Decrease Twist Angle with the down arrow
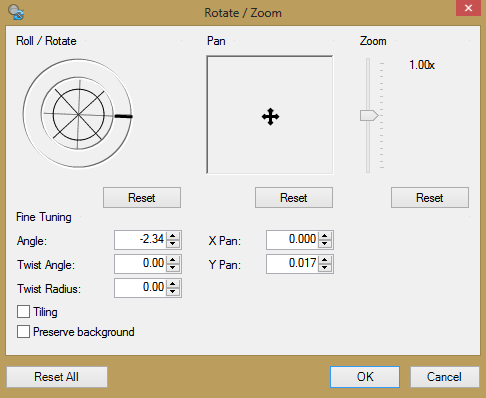Image resolution: width=486 pixels, height=398 pixels. [173, 267]
